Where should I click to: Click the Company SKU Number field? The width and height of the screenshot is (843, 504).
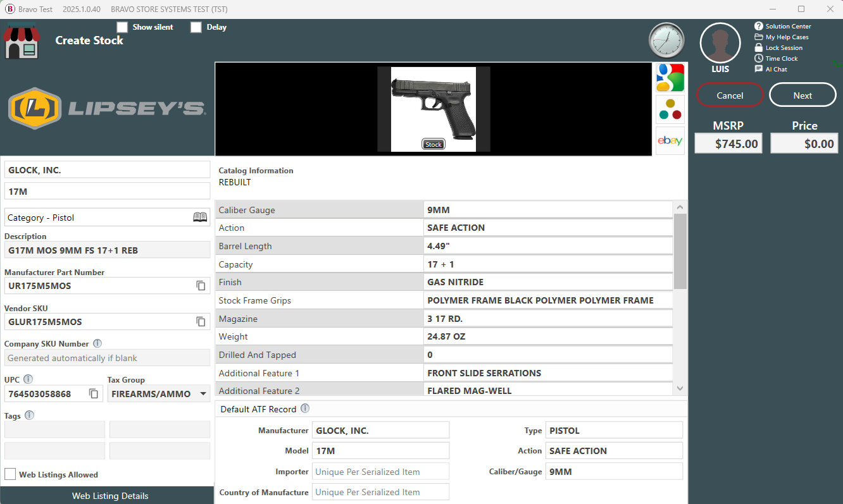[107, 358]
